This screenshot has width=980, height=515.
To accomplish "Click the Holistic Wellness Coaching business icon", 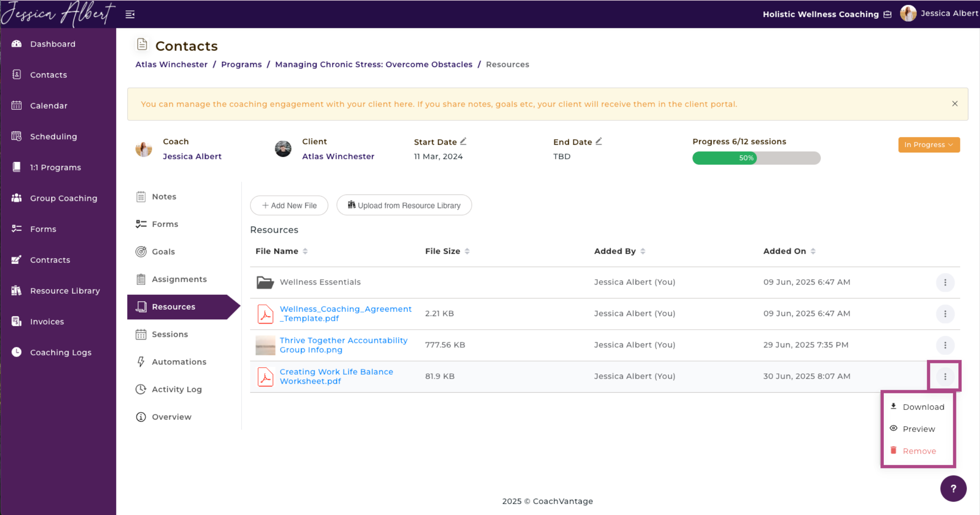I will coord(888,14).
